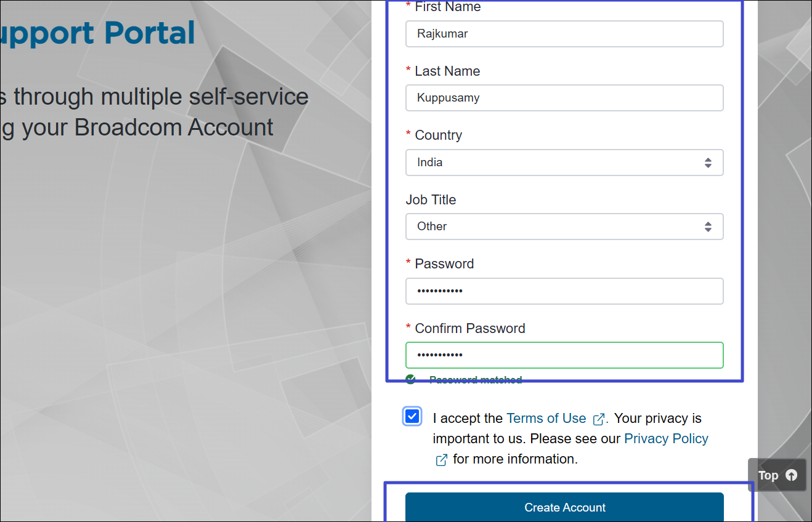Click the up arrow icon in Top button
Viewport: 812px width, 522px height.
coord(792,475)
